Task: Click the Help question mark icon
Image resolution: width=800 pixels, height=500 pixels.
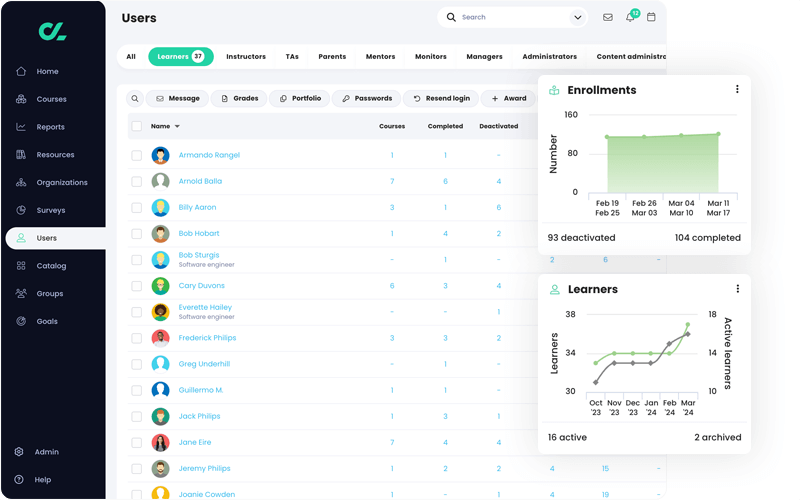Action: [x=19, y=480]
